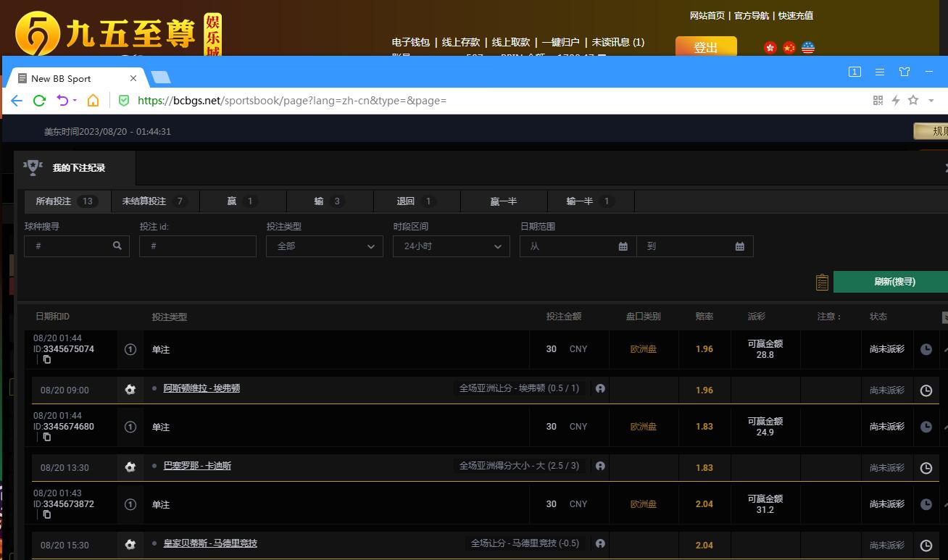Click the 投注 id input field
Screen dimensions: 948x560
[x=198, y=246]
